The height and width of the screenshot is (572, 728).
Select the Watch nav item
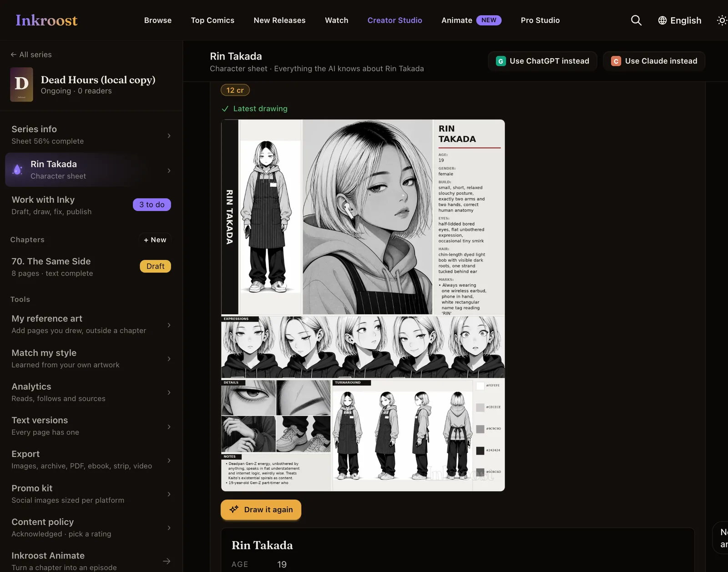[x=337, y=20]
